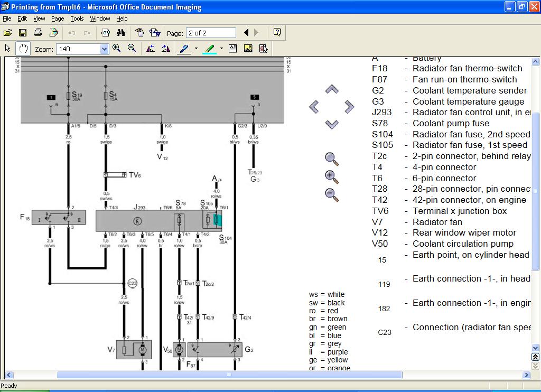Activate the Select arrow tool
The image size is (541, 392).
pos(8,49)
